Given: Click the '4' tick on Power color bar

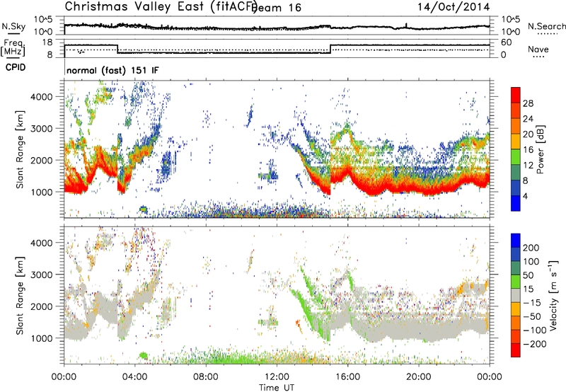Looking at the screenshot, I should 525,196.
